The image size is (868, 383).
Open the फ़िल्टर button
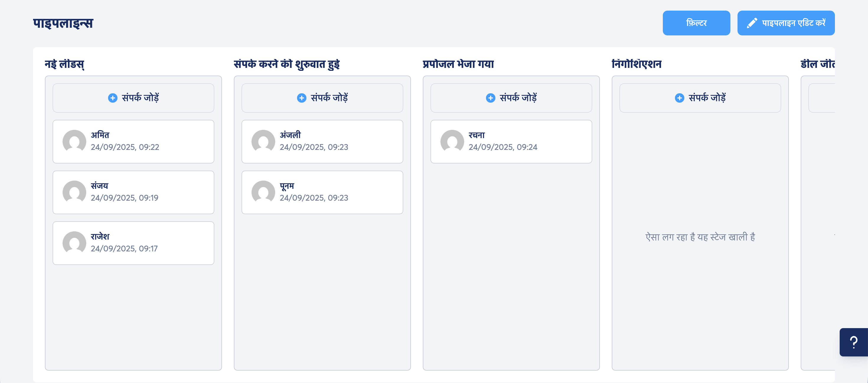(696, 23)
